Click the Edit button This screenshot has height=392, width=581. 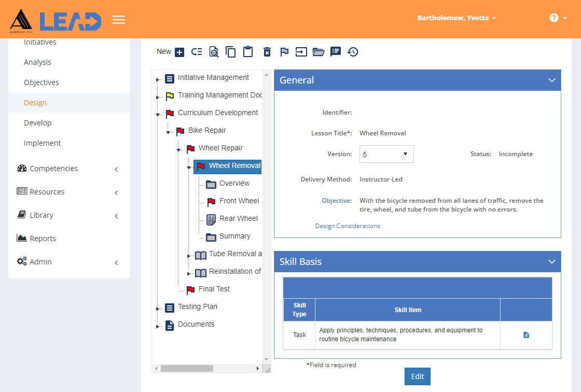(417, 376)
